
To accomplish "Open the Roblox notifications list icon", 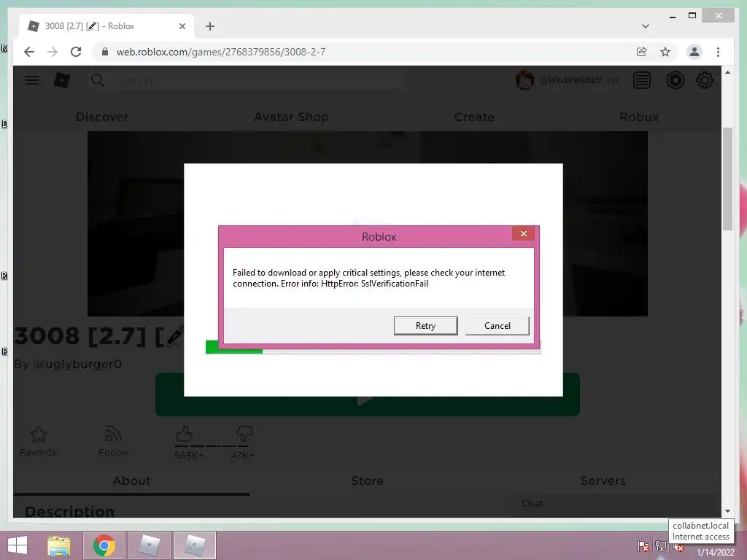I will (x=642, y=80).
